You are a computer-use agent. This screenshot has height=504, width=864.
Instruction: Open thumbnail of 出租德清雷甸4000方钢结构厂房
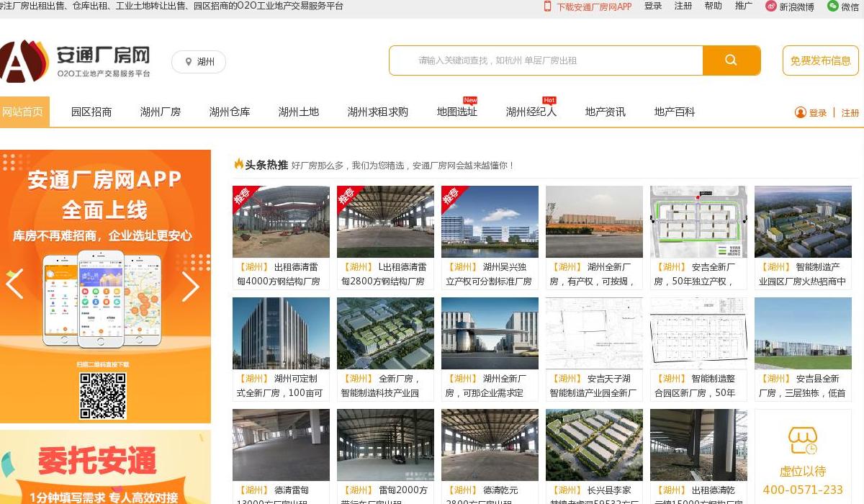[281, 222]
